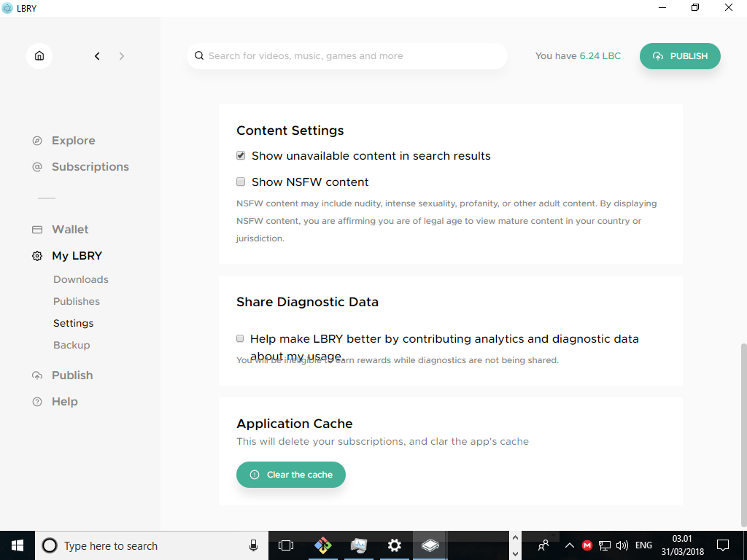Select Settings under My LBRY
The height and width of the screenshot is (560, 747).
click(x=74, y=323)
